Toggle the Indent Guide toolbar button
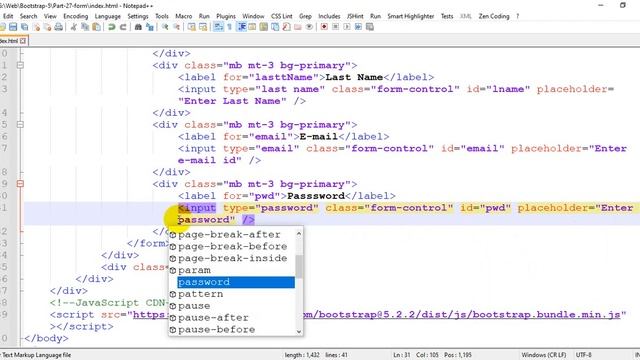Image resolution: width=640 pixels, height=360 pixels. click(241, 27)
